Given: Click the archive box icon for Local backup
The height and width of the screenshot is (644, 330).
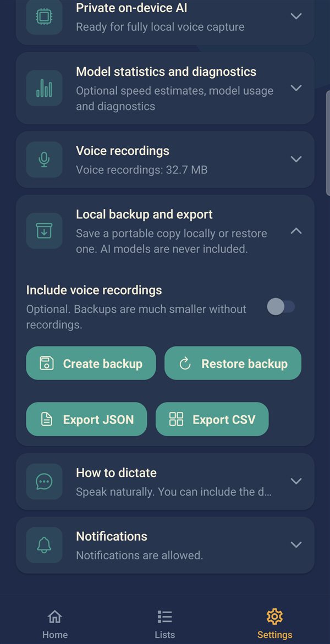Looking at the screenshot, I should (44, 230).
